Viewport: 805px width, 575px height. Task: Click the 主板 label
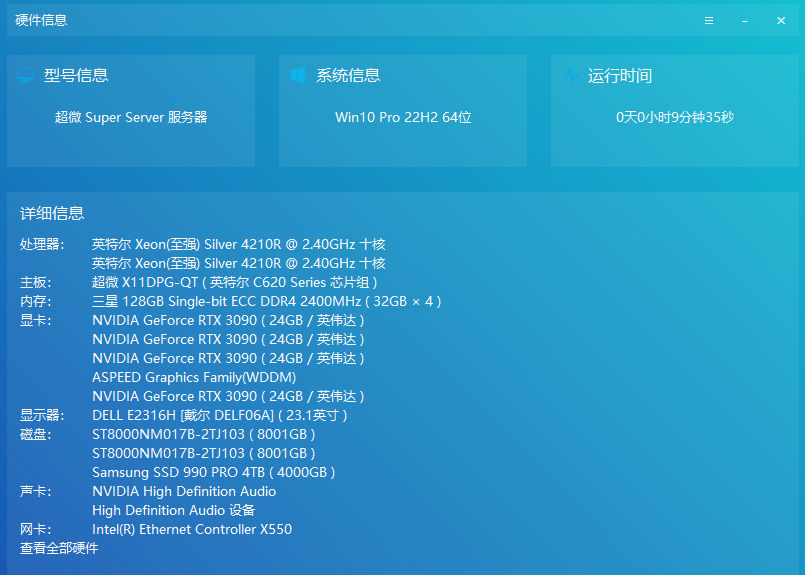pyautogui.click(x=35, y=282)
